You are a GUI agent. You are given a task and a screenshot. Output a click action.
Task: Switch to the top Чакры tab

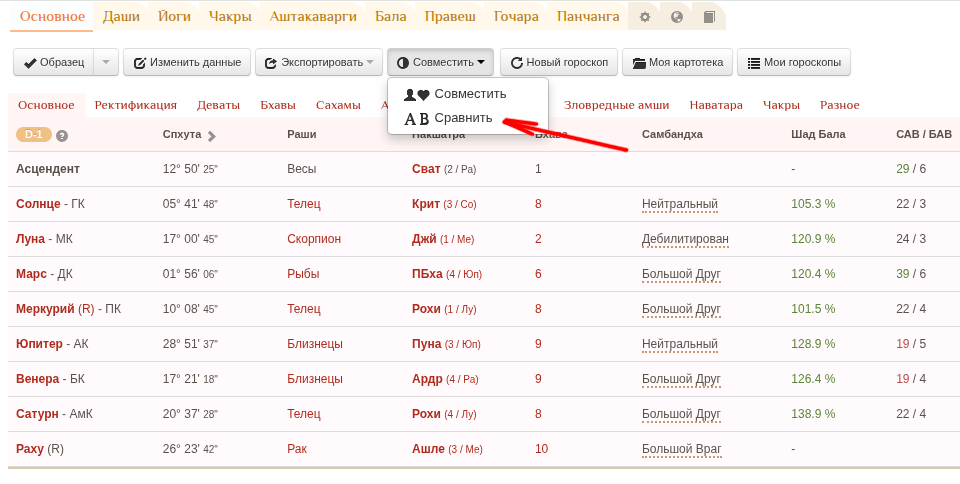[x=230, y=17]
